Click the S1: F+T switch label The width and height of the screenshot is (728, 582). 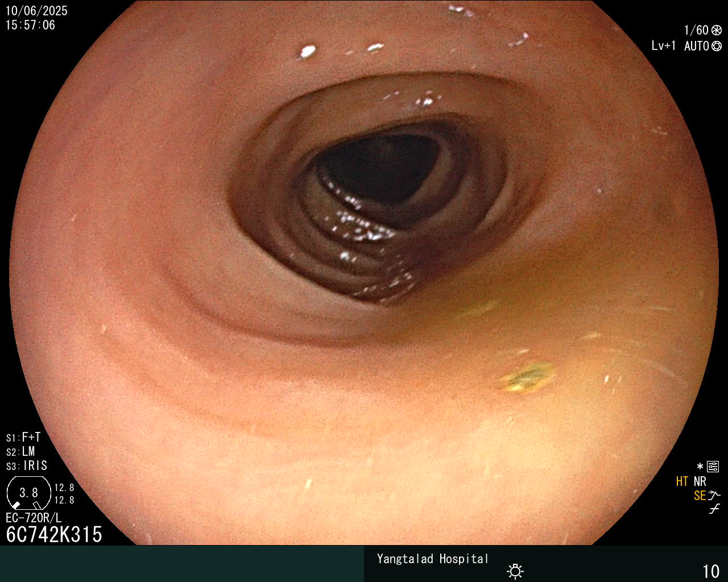(23, 438)
